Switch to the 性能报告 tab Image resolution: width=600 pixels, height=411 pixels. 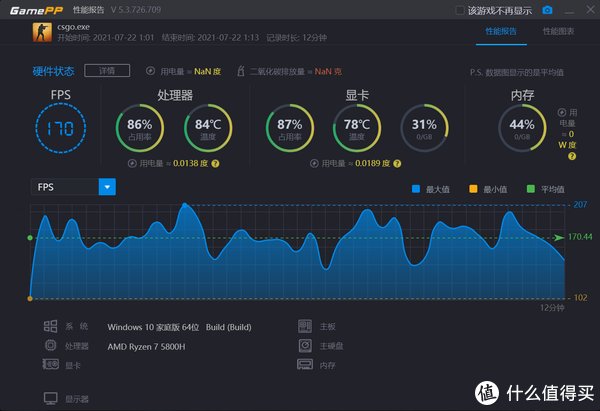pos(501,31)
